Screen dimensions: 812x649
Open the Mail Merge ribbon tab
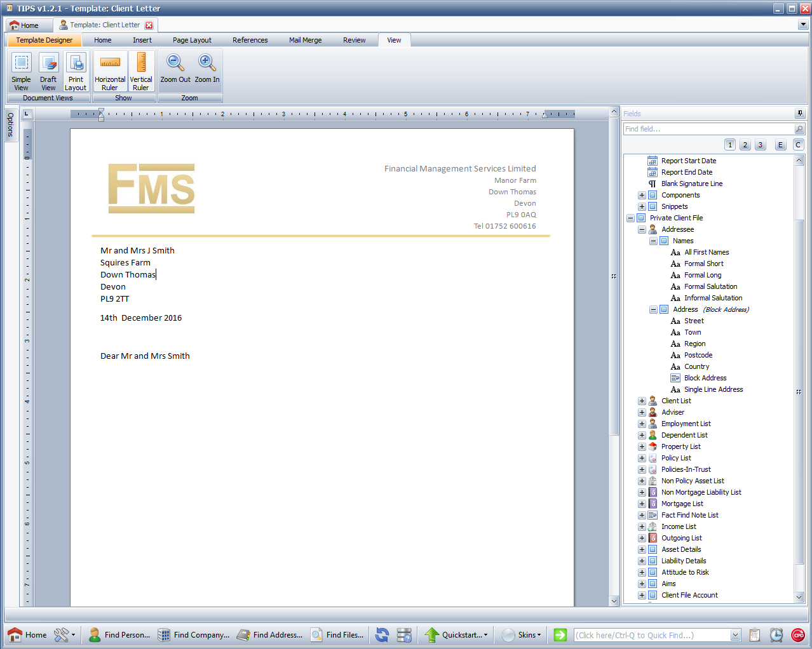pyautogui.click(x=305, y=40)
